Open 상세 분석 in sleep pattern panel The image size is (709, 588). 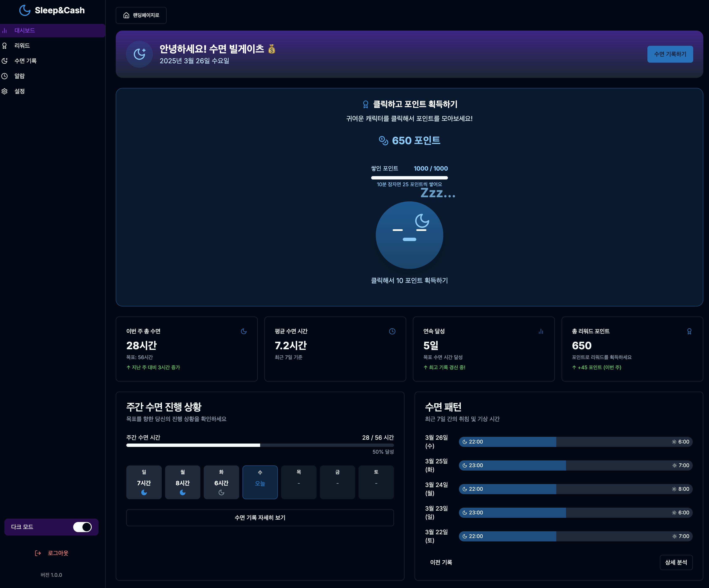pos(676,562)
